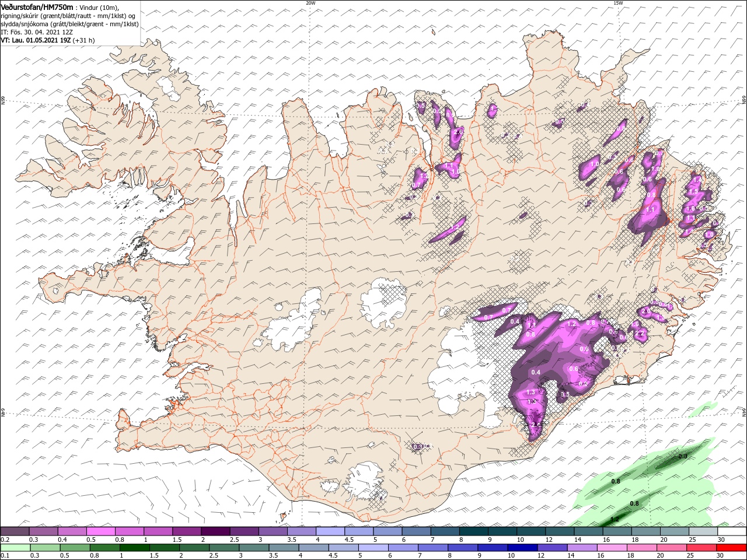Click the 1.2 rain value at bottom green band
The height and width of the screenshot is (560, 747).
tap(614, 519)
